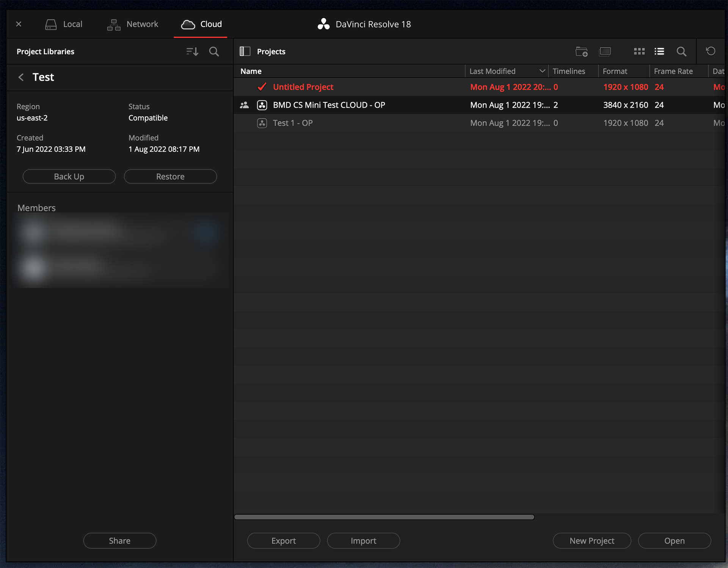
Task: Search the project libraries
Action: coord(214,51)
